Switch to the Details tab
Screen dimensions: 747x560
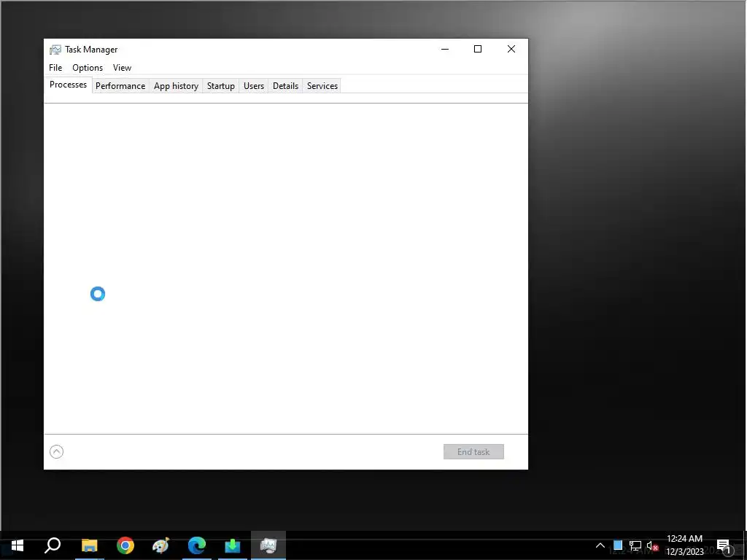(x=285, y=86)
